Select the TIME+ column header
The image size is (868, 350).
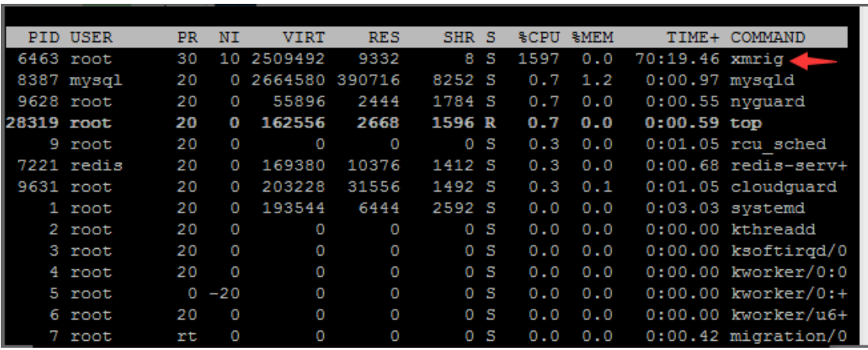pyautogui.click(x=692, y=37)
